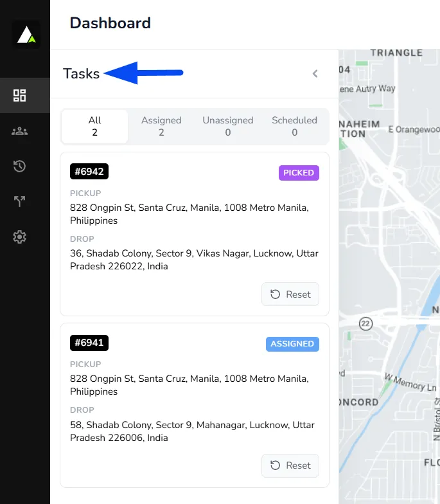This screenshot has height=504, width=440.
Task: Switch to the All tasks tab
Action: pyautogui.click(x=94, y=126)
